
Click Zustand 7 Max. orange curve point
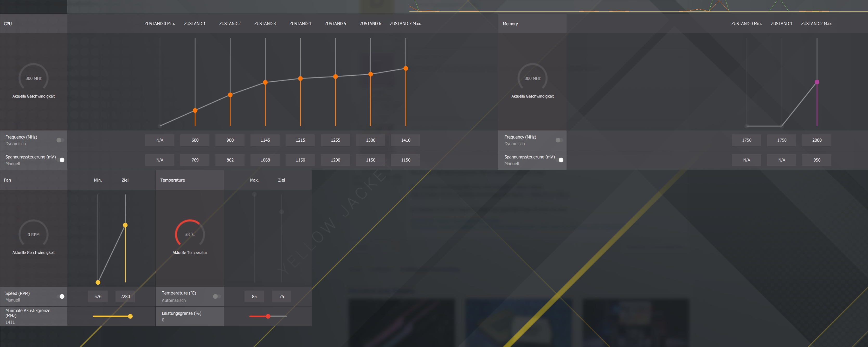tap(406, 68)
